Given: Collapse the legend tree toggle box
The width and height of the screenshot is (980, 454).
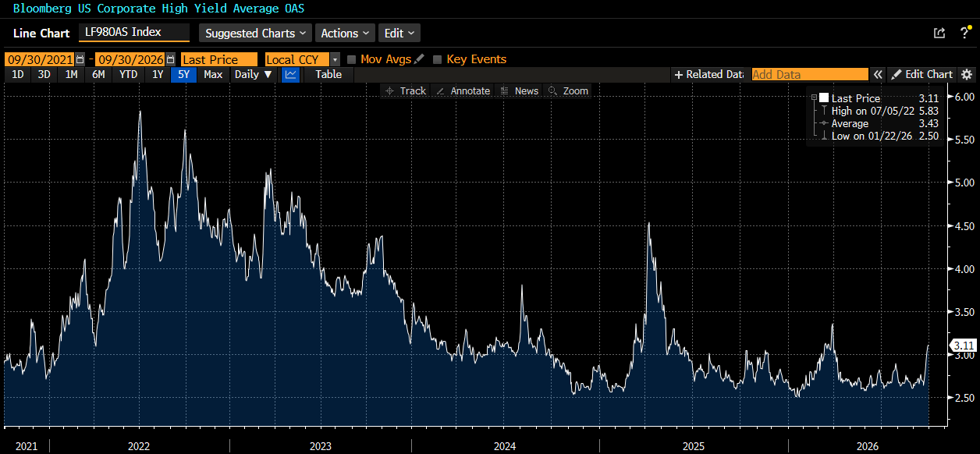Looking at the screenshot, I should 814,98.
